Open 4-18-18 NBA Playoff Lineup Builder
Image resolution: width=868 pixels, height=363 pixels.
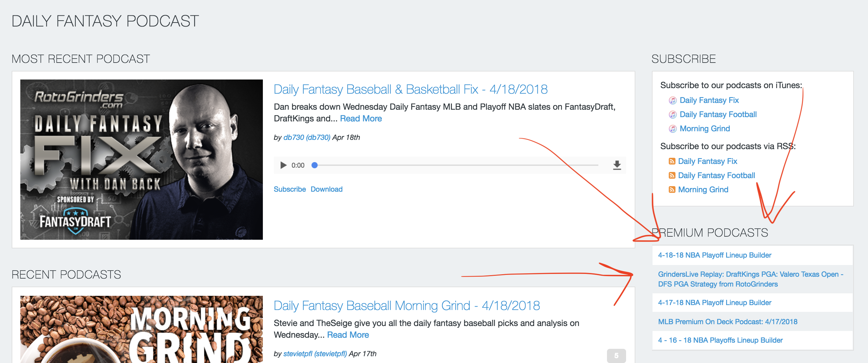[714, 255]
